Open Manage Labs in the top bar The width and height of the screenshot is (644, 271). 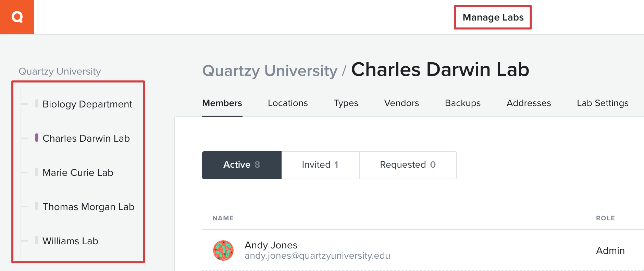click(x=493, y=17)
